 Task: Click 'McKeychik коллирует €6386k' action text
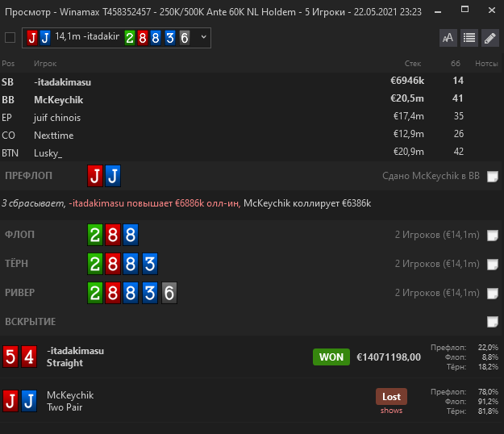click(x=307, y=203)
